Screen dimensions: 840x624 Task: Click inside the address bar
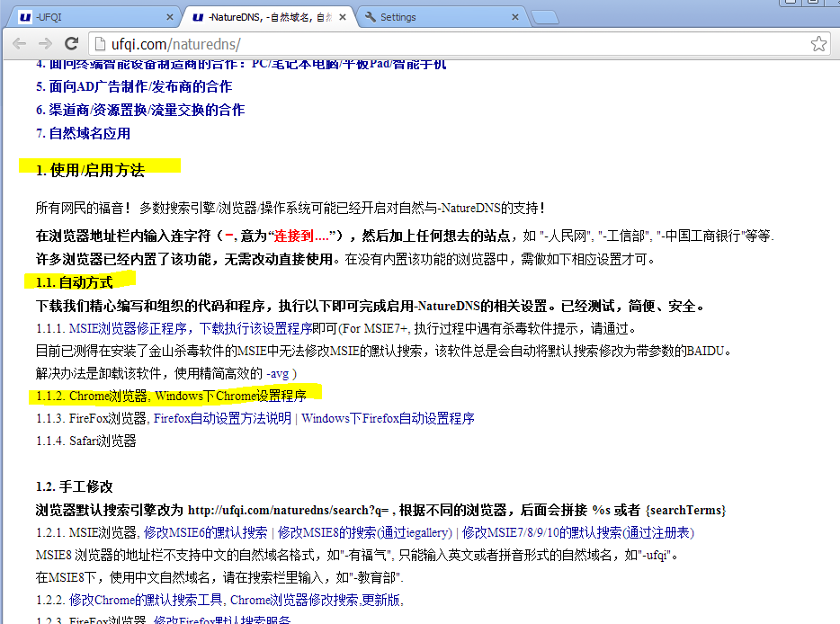270,42
